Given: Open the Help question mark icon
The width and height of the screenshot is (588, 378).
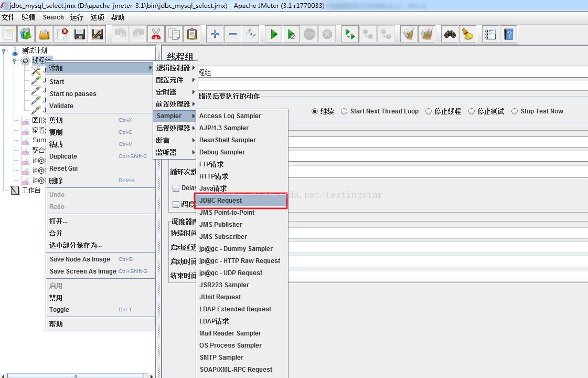Looking at the screenshot, I should pyautogui.click(x=508, y=34).
